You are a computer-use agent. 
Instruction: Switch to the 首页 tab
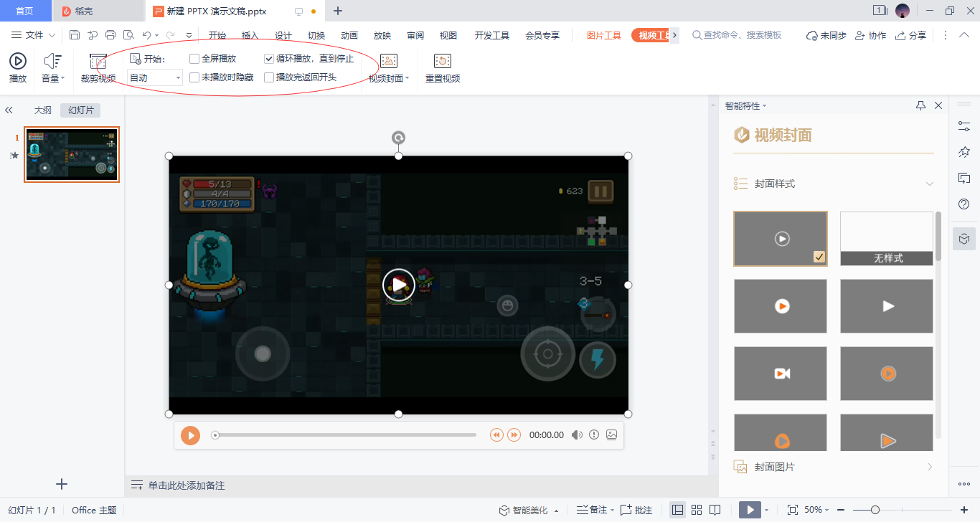coord(25,11)
